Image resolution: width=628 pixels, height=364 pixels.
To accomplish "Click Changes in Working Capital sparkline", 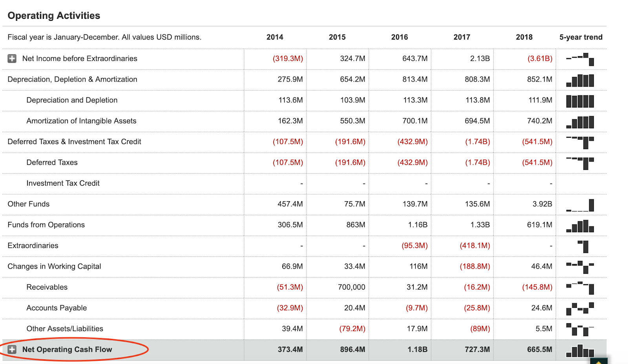I will point(580,267).
